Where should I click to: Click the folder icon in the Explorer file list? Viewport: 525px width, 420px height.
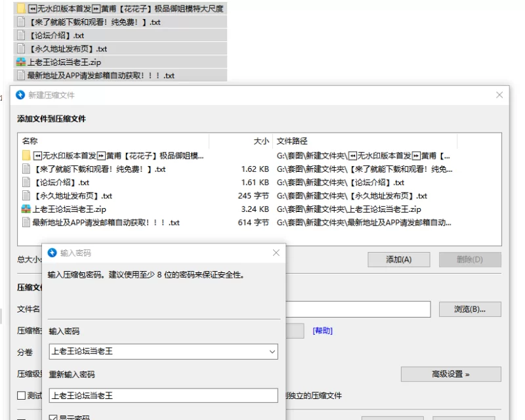click(22, 9)
